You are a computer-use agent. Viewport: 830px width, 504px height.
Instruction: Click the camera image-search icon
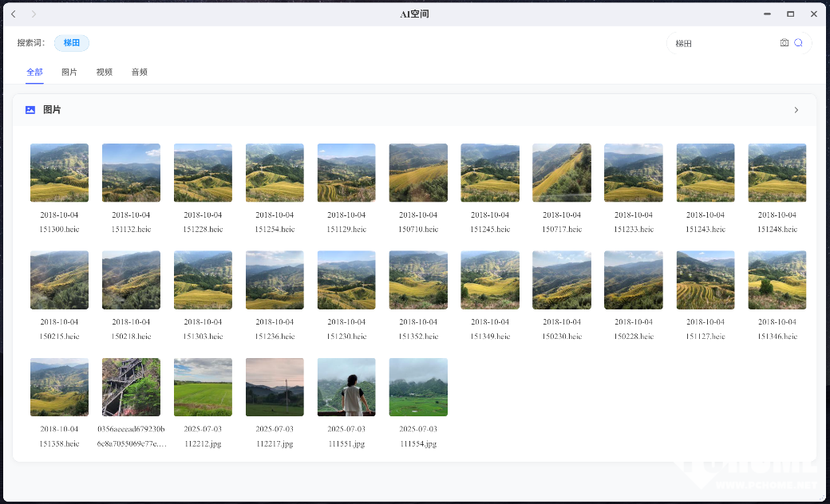785,43
